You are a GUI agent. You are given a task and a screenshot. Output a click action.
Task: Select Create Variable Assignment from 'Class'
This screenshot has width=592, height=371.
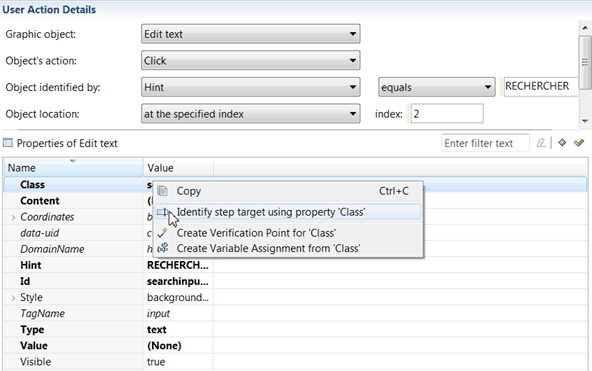pos(288,248)
